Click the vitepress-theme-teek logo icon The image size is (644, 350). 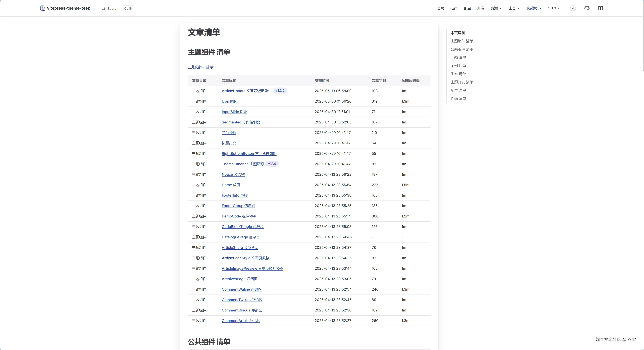42,8
